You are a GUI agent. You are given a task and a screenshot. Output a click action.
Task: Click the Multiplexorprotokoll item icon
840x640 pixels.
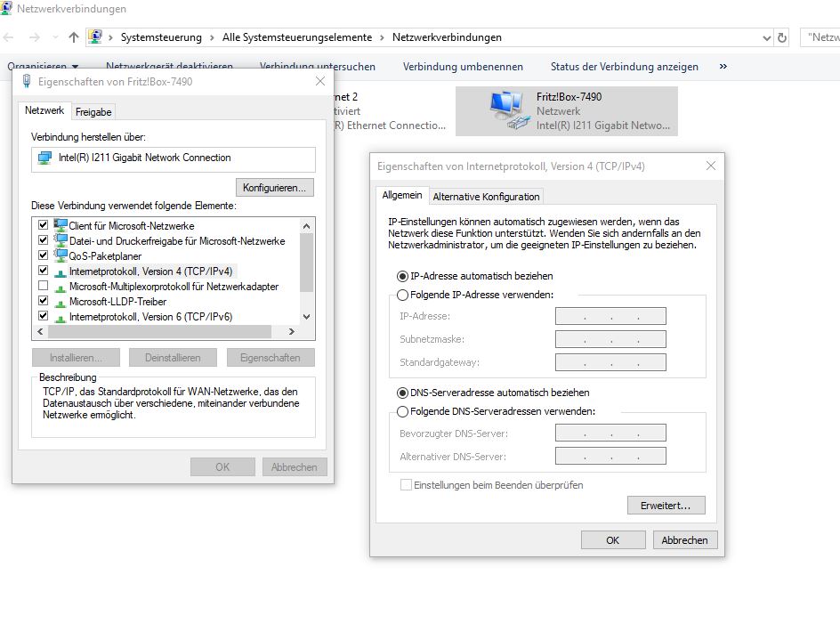point(61,288)
